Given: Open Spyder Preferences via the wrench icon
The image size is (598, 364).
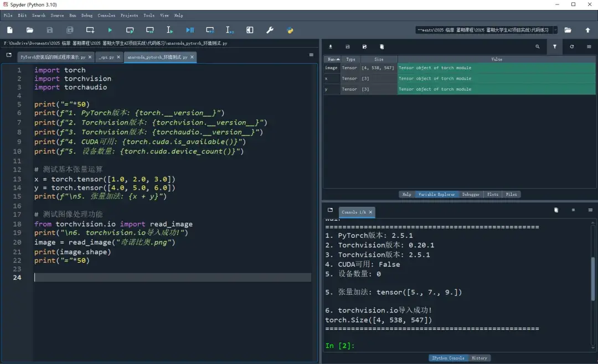Looking at the screenshot, I should (270, 30).
